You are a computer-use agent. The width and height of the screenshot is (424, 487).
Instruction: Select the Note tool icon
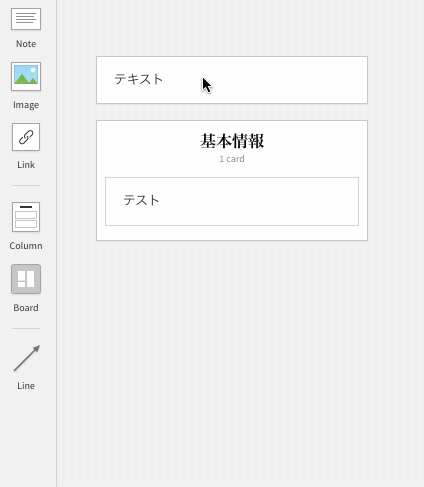pyautogui.click(x=26, y=19)
